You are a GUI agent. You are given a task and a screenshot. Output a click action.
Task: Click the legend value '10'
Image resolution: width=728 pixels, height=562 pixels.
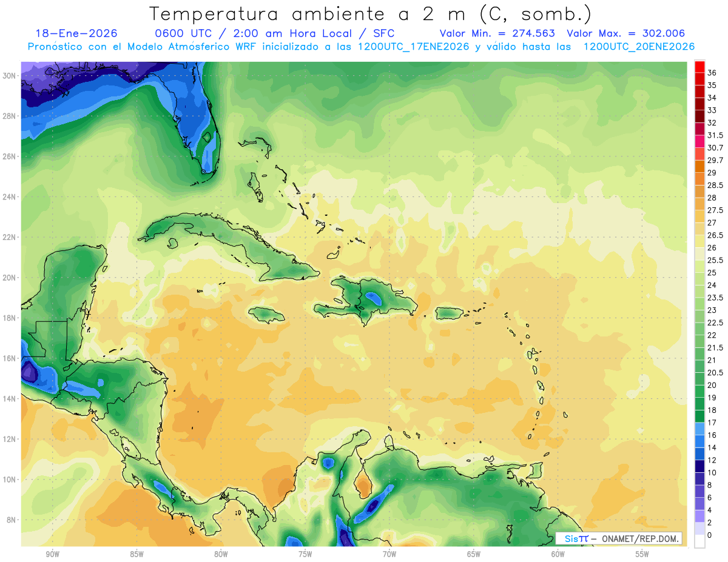712,472
